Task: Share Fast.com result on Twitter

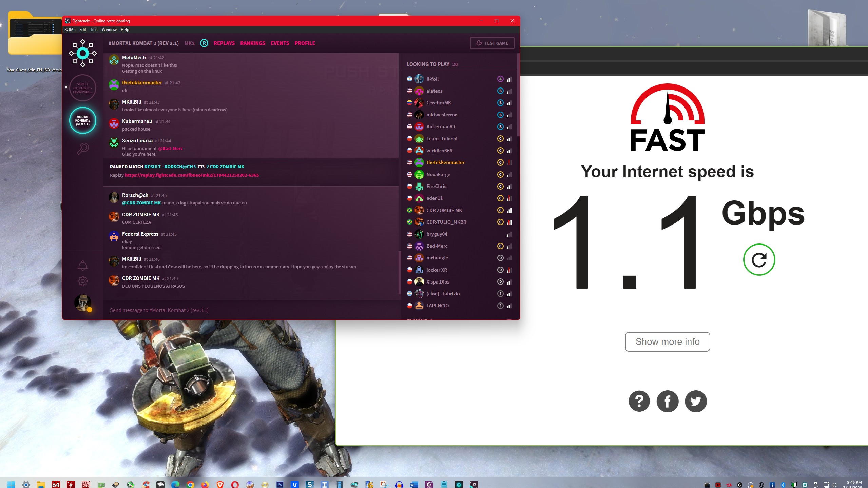Action: pos(696,401)
